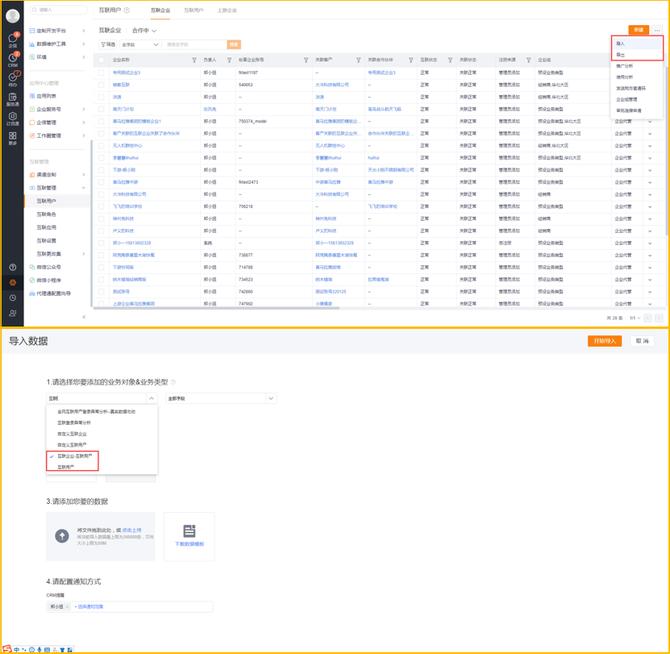Viewport: 670px width, 654px height.
Task: Click the filter icon on 企业名称 column
Action: tap(193, 60)
